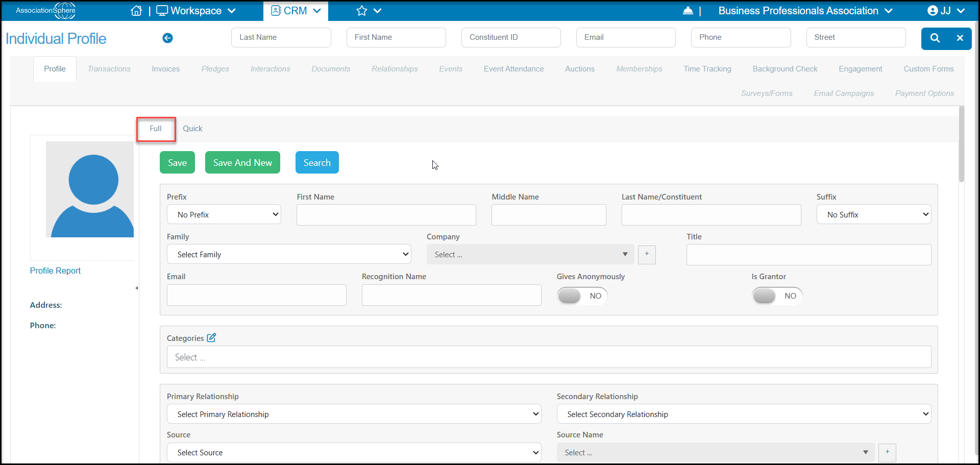Open the Company select dropdown
This screenshot has width=980, height=465.
click(530, 254)
